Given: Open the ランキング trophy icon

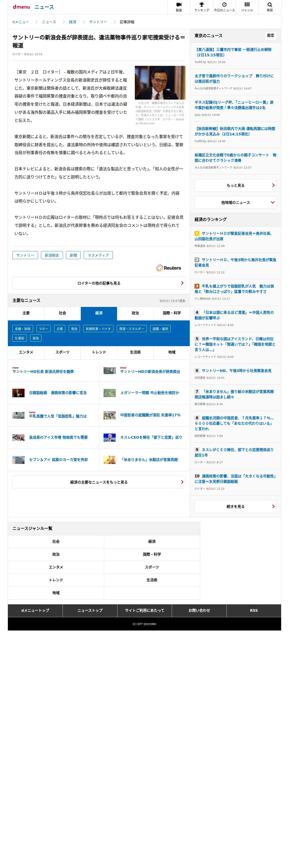Looking at the screenshot, I should point(201,7).
